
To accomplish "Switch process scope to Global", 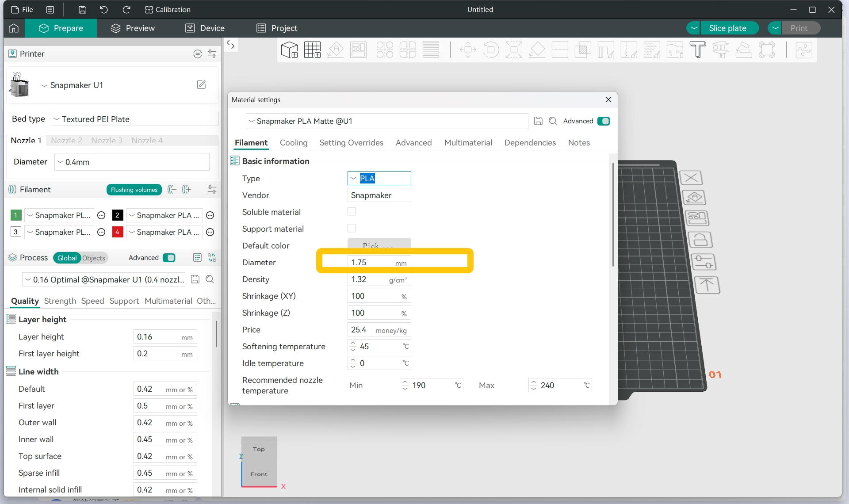I will tap(67, 258).
